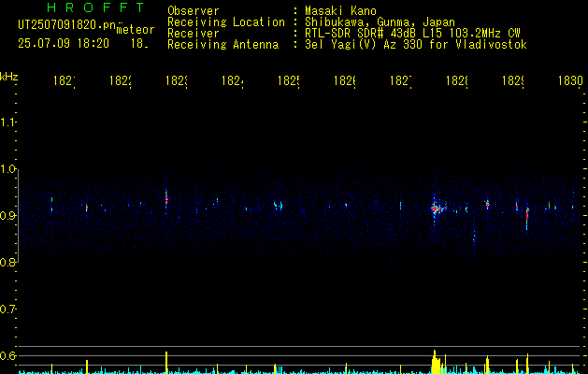Screen dimensions: 588x374
Task: Select the 3el Yagi(V) Az 330 antenna text
Action: [416, 45]
